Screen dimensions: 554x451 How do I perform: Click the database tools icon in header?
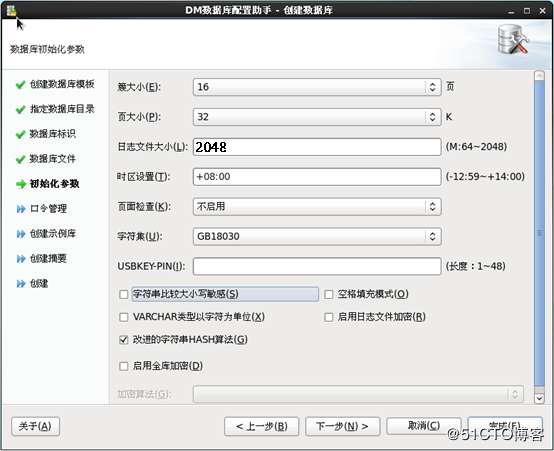coord(513,39)
